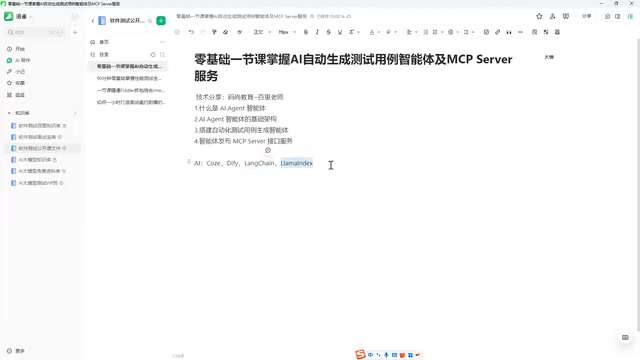Viewport: 640px width, 360px height.
Task: Click the floating keyboard icon at bottom right
Action: pyautogui.click(x=625, y=338)
